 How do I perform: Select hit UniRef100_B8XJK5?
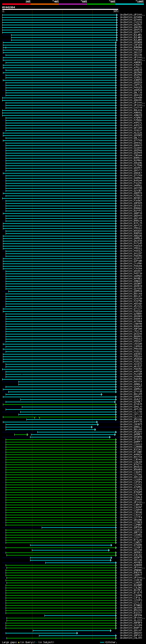pos(131,394)
